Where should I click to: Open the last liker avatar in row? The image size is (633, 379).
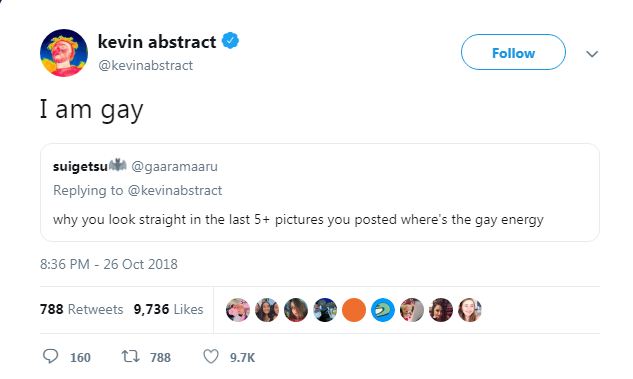coord(470,310)
